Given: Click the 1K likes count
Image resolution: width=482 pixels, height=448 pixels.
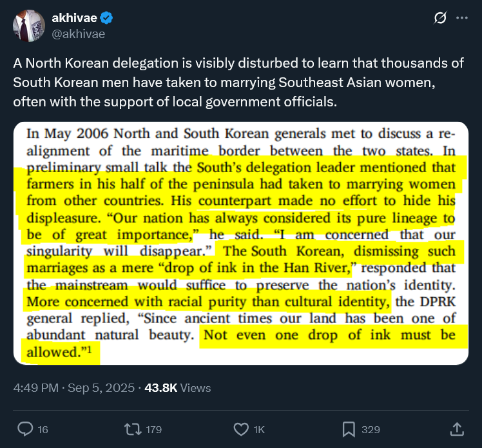Looking at the screenshot, I should coord(260,429).
